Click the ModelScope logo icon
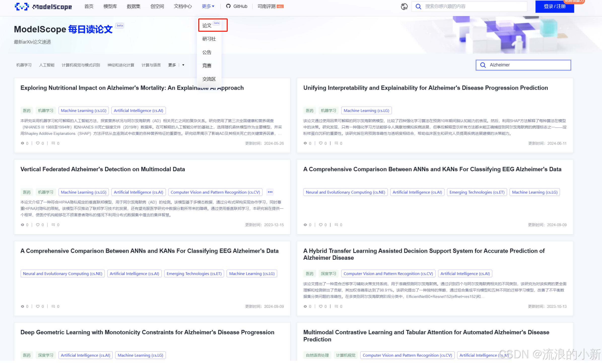The image size is (602, 364). [22, 7]
